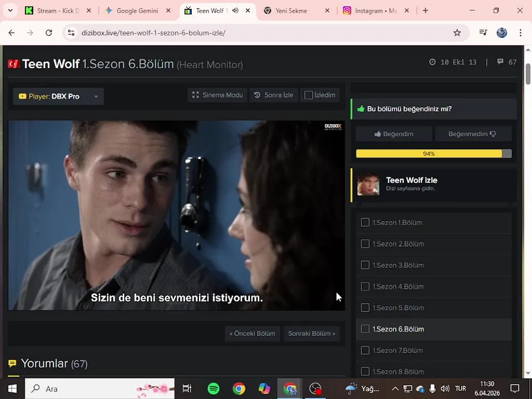Tick checkbox for 1.Sezon 6.Bölüm

point(365,329)
